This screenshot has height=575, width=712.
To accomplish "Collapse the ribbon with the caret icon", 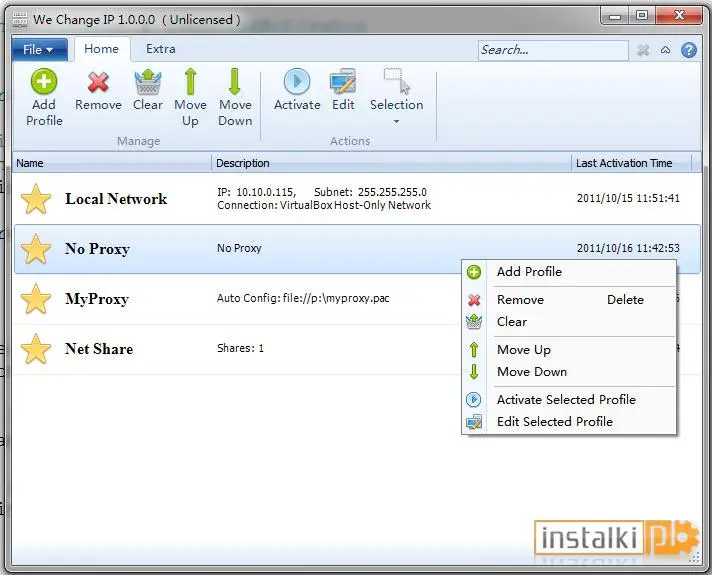I will click(666, 50).
